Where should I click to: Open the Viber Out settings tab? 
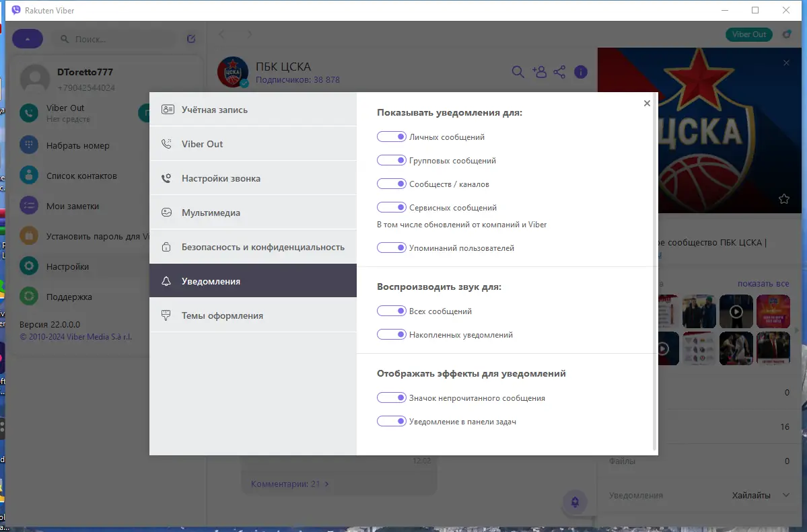(x=252, y=144)
